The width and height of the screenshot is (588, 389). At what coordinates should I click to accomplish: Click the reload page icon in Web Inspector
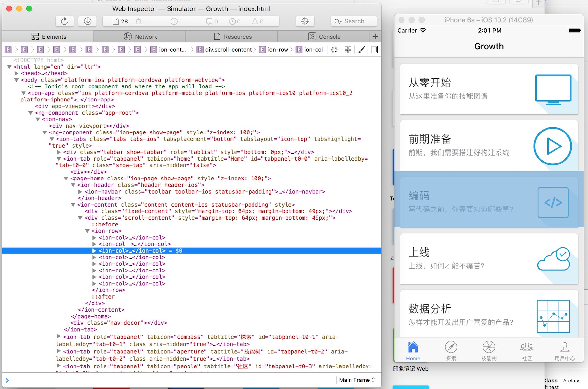(x=64, y=21)
